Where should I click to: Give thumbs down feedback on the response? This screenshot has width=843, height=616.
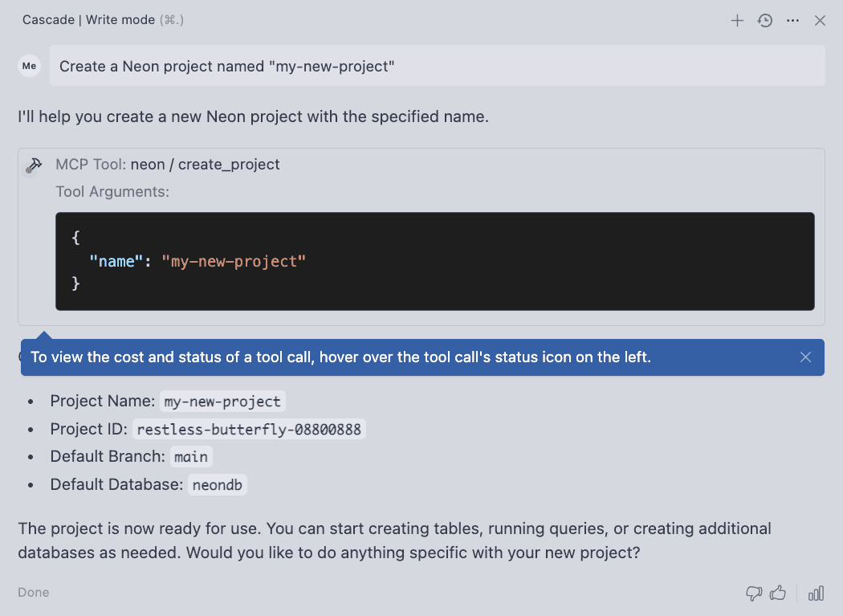753,594
